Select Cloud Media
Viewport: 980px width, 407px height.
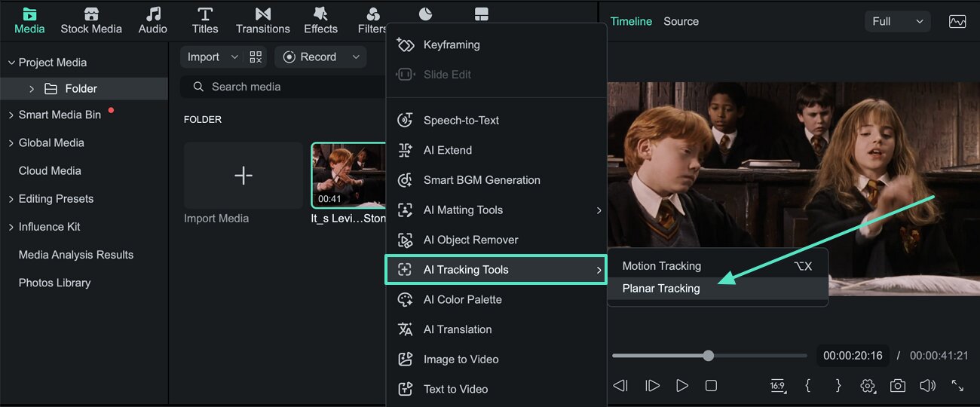[50, 170]
